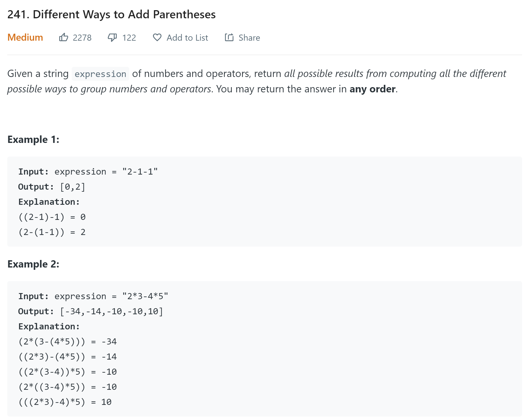Click the heart icon for Add to List
Screen dimensions: 529x420
[157, 37]
